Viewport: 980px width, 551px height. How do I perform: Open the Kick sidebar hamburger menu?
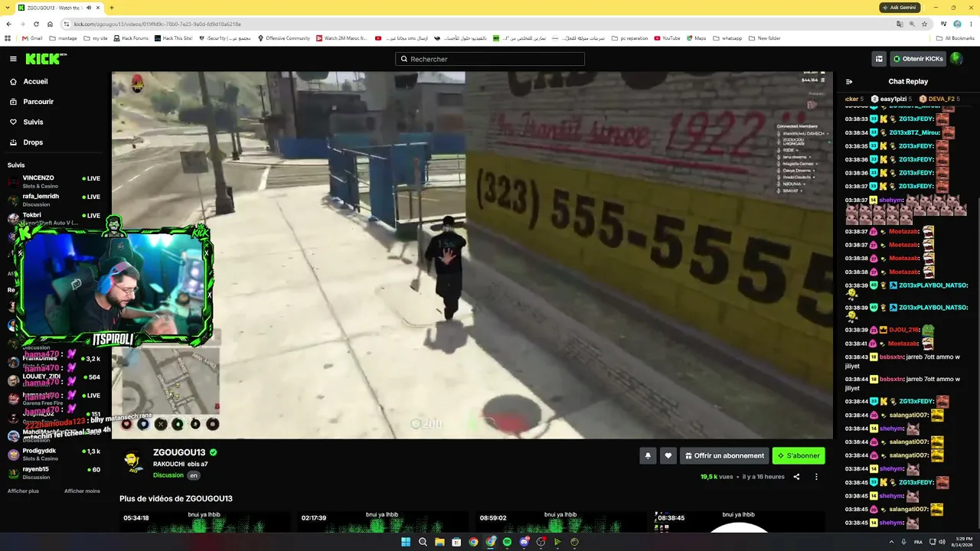tap(13, 59)
